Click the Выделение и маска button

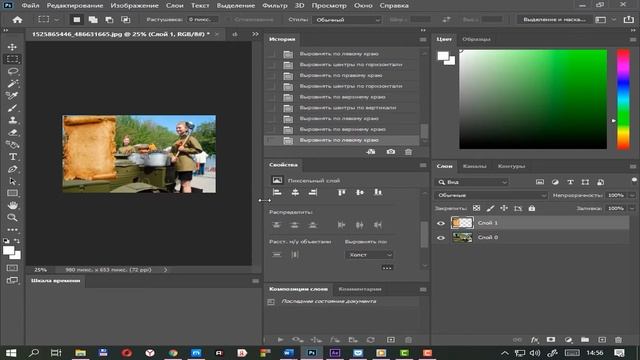554,20
